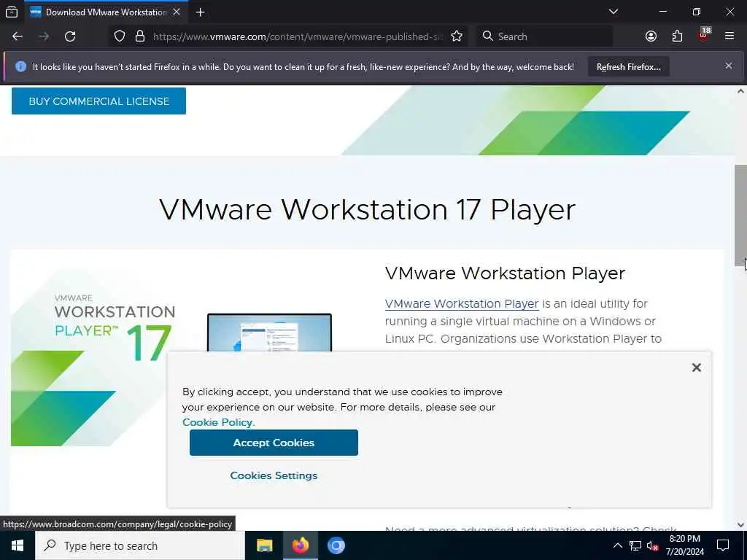Open the tracking protection shield icon
Image resolution: width=747 pixels, height=560 pixels.
click(x=120, y=36)
